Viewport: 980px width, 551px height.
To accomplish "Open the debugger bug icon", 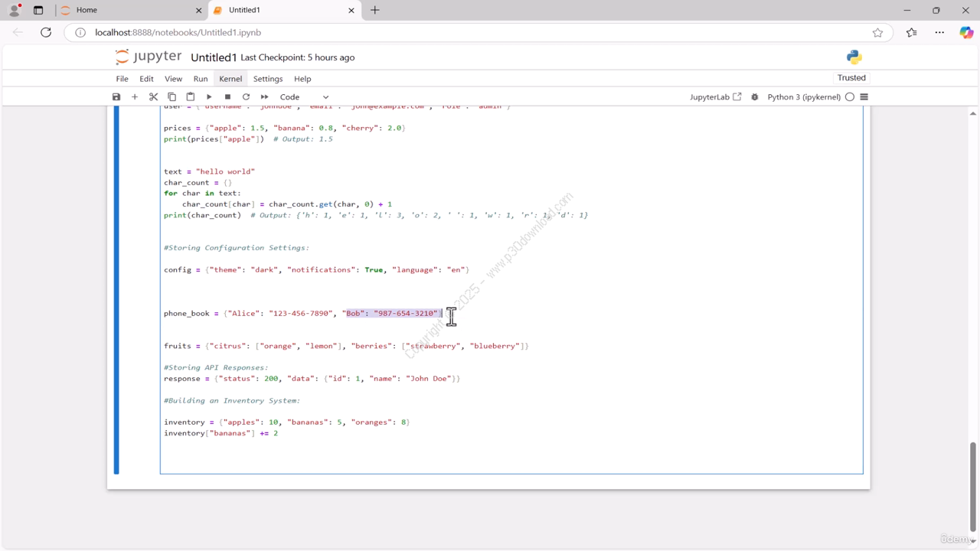I will (x=755, y=97).
